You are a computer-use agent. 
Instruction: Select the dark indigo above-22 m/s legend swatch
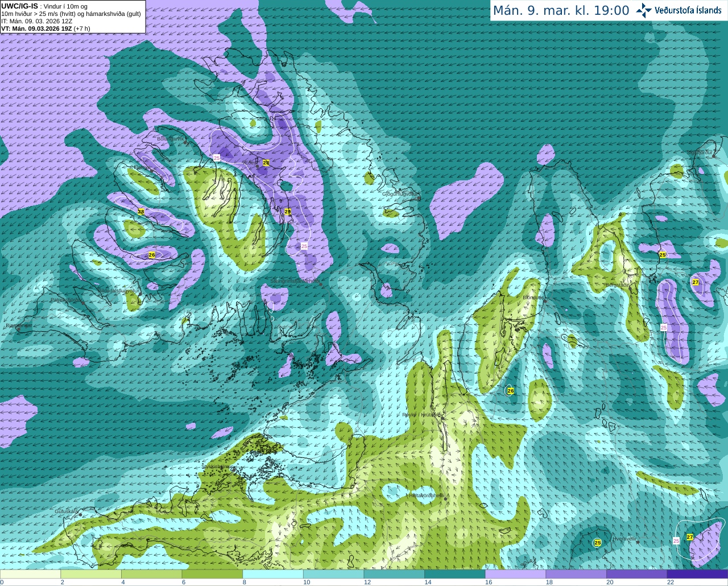click(697, 574)
